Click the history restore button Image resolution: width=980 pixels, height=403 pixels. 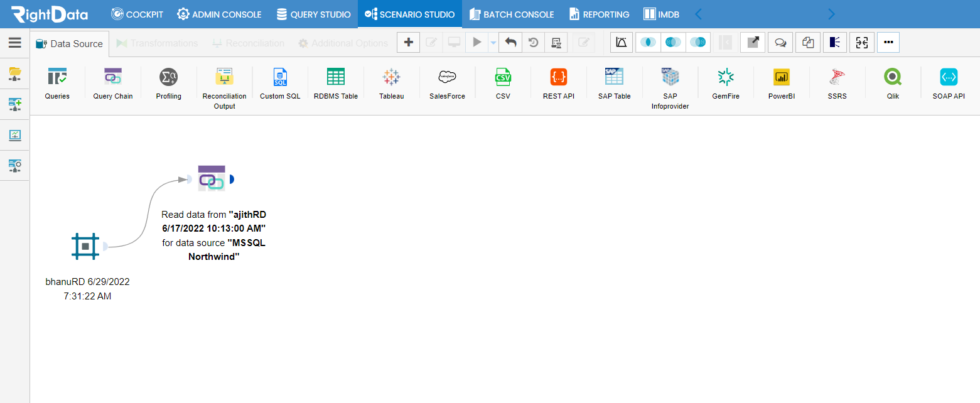(534, 43)
